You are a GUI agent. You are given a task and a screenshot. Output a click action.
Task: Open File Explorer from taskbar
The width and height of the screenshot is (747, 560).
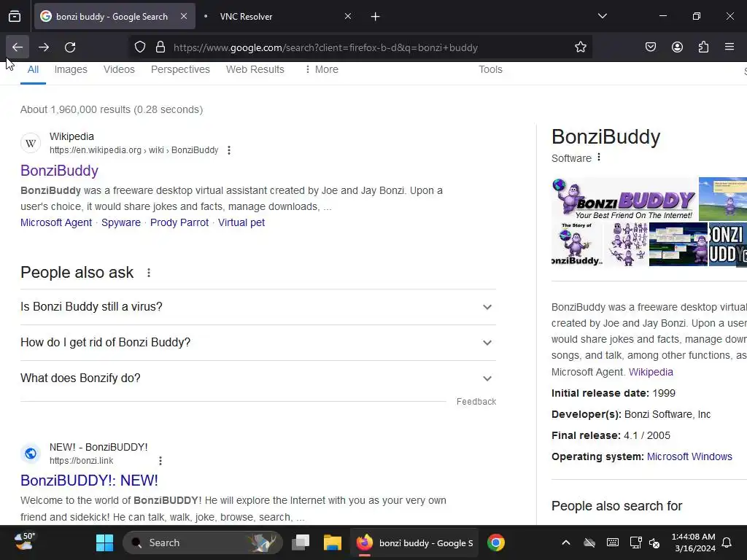pyautogui.click(x=333, y=542)
